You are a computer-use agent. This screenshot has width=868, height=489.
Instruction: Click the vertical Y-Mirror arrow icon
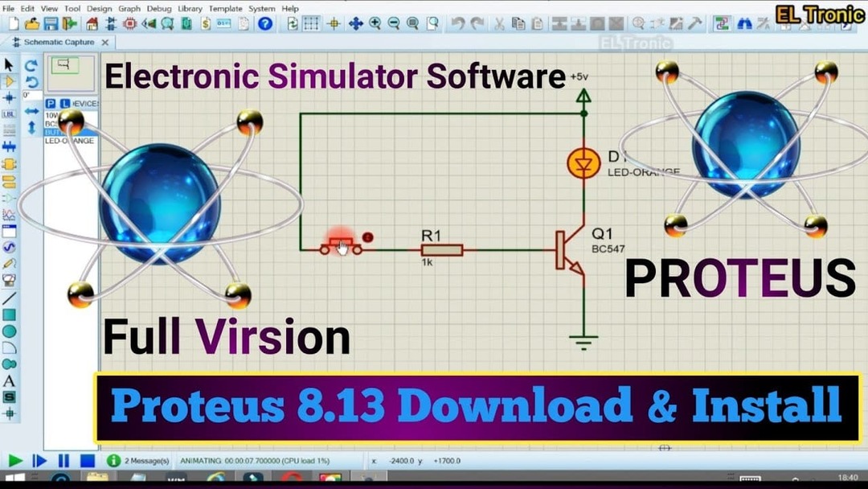31,127
